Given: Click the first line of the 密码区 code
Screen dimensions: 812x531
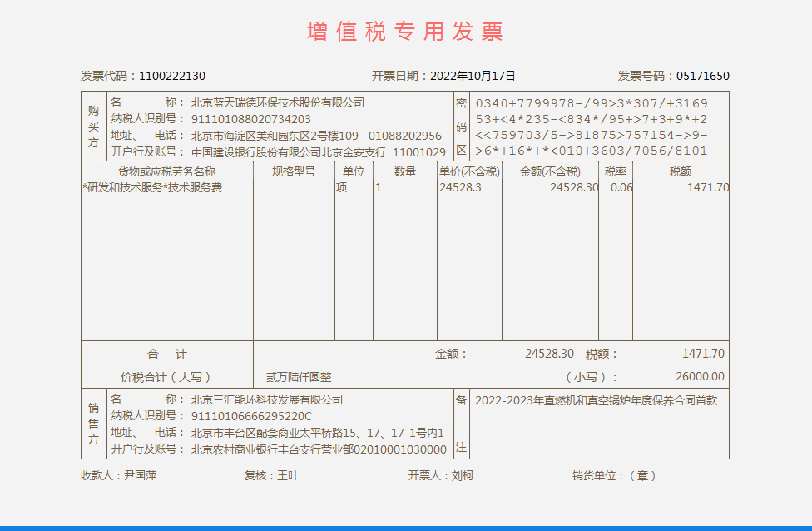Looking at the screenshot, I should pyautogui.click(x=591, y=104).
